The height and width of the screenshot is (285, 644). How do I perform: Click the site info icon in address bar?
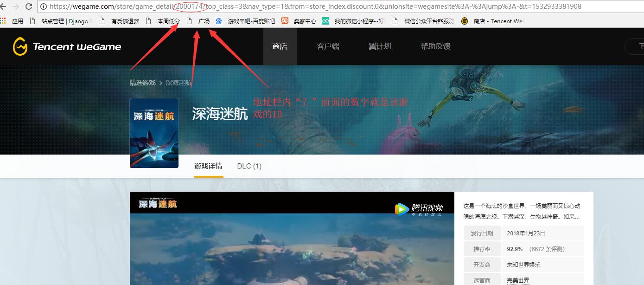click(44, 6)
